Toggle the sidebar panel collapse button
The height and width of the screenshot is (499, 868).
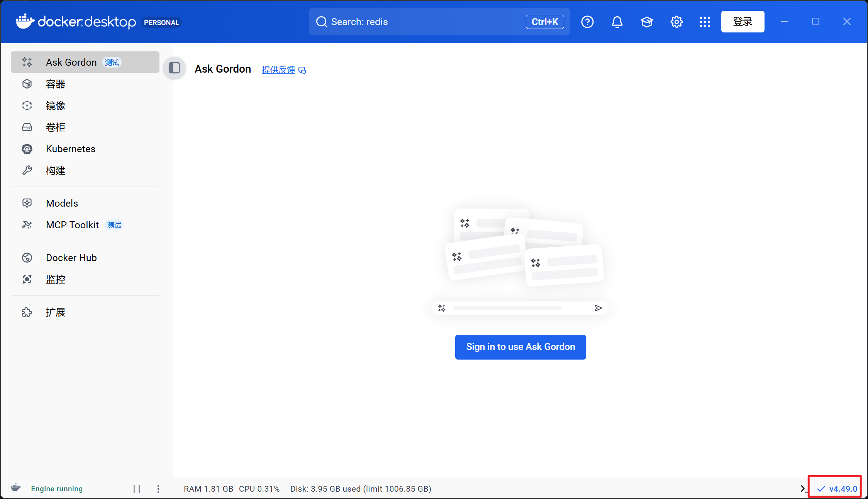[175, 68]
